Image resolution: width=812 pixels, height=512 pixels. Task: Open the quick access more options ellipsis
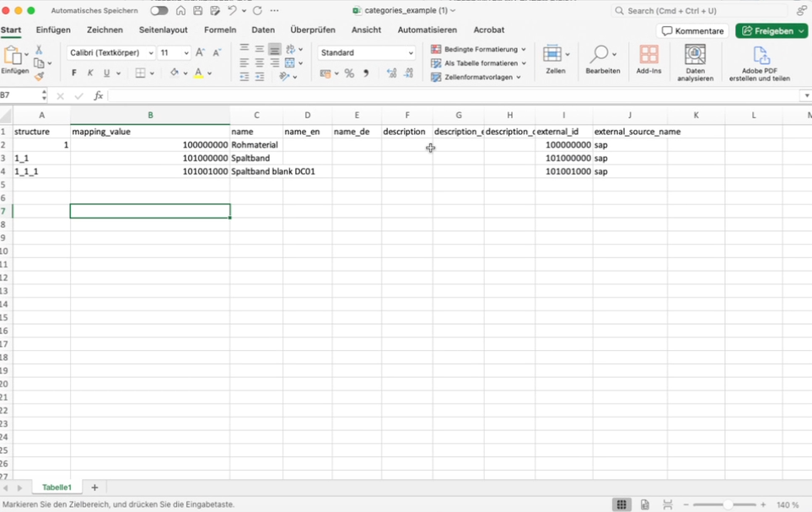[x=275, y=10]
